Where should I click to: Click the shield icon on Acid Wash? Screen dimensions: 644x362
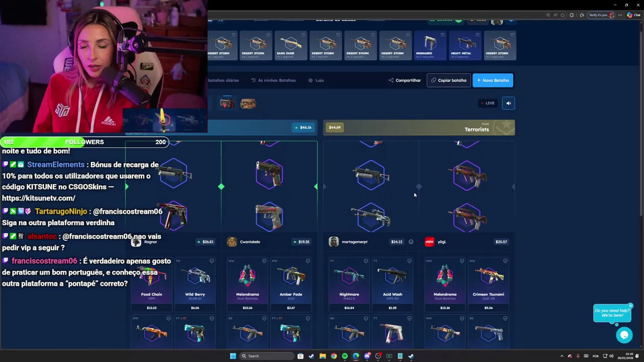[x=409, y=261]
